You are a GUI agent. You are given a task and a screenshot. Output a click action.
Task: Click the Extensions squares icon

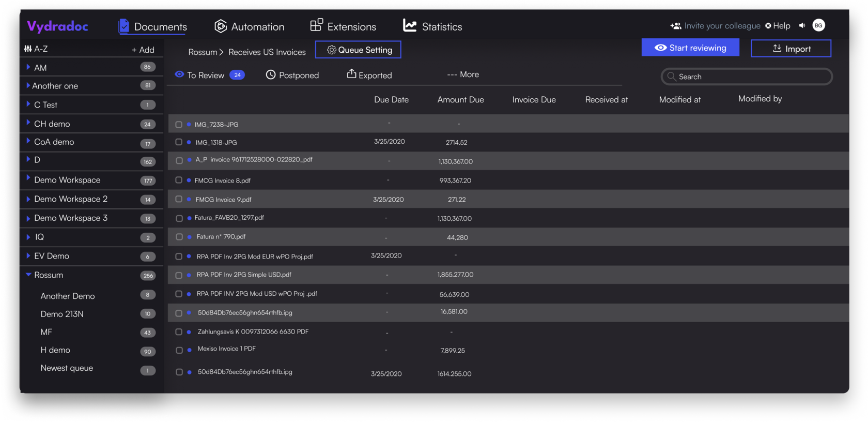point(316,25)
